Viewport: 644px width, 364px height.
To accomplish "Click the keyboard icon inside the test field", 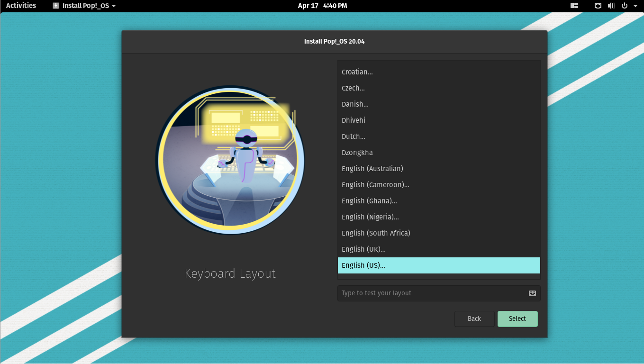I will (532, 293).
